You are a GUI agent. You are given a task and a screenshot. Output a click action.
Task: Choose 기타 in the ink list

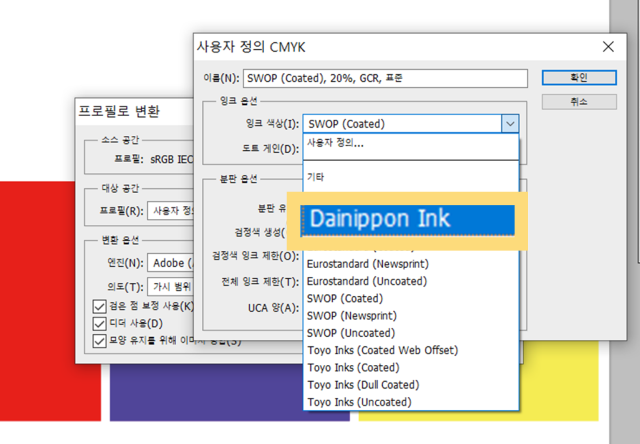click(411, 177)
